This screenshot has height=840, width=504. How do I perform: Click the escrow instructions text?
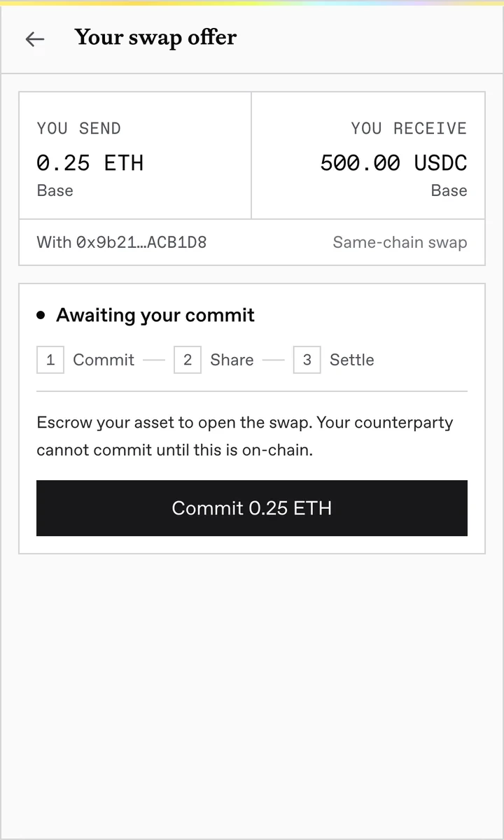point(245,436)
